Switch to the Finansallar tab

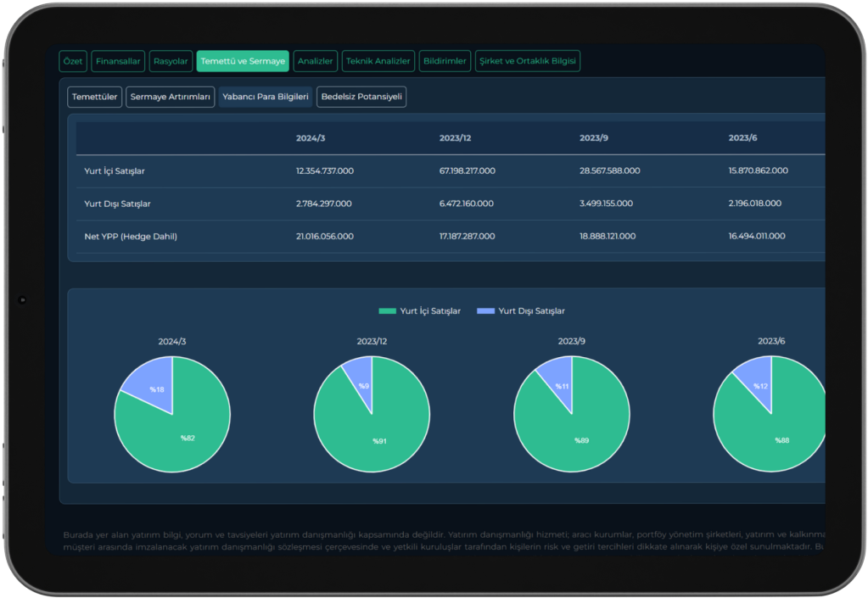point(118,61)
